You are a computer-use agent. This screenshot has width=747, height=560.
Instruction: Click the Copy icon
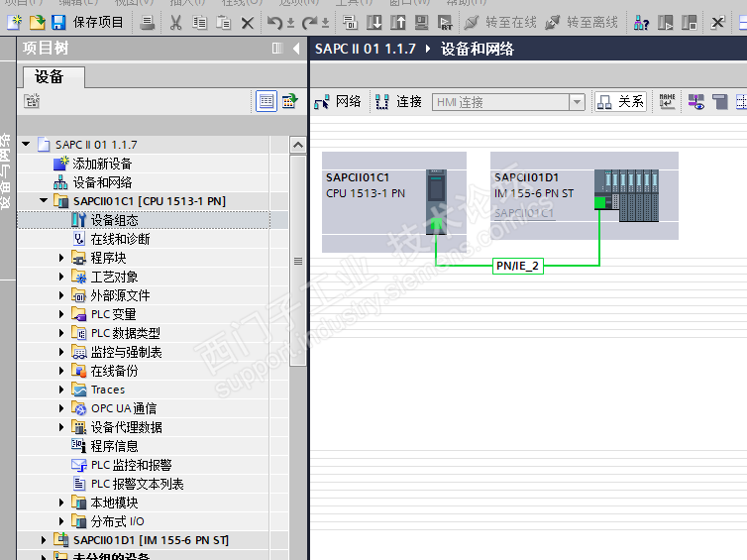[x=199, y=23]
